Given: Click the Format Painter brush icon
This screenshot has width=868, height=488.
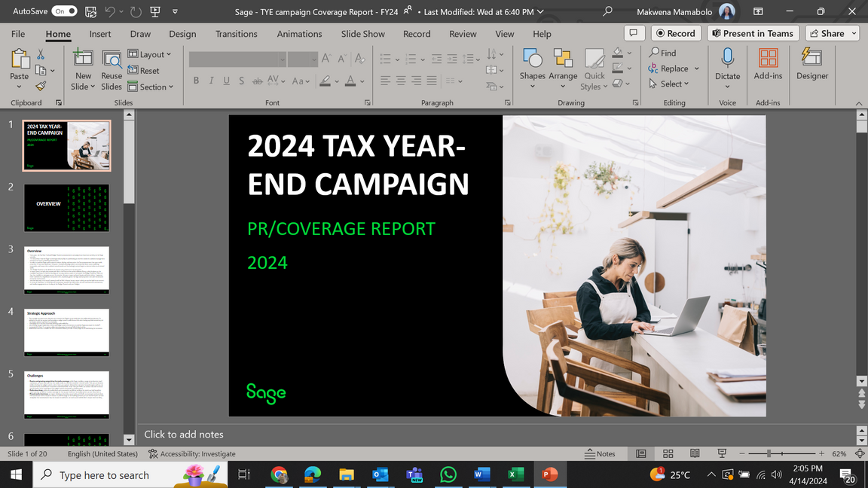Looking at the screenshot, I should (x=41, y=86).
